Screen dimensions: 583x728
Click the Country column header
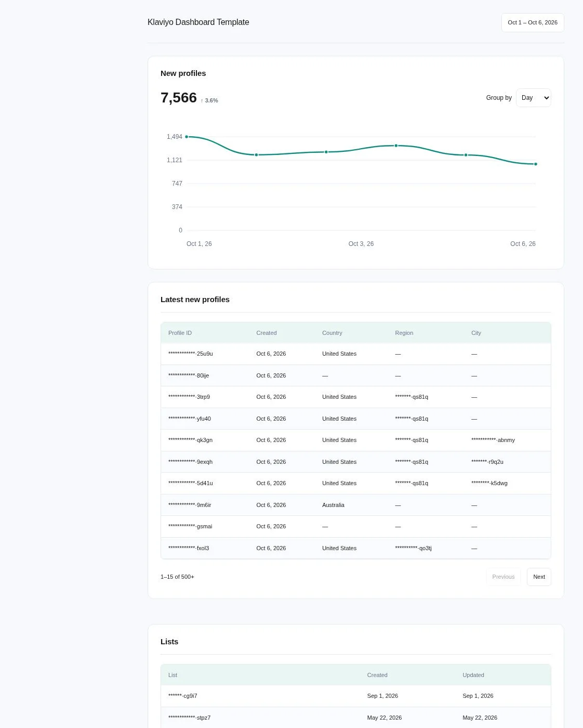pyautogui.click(x=332, y=333)
